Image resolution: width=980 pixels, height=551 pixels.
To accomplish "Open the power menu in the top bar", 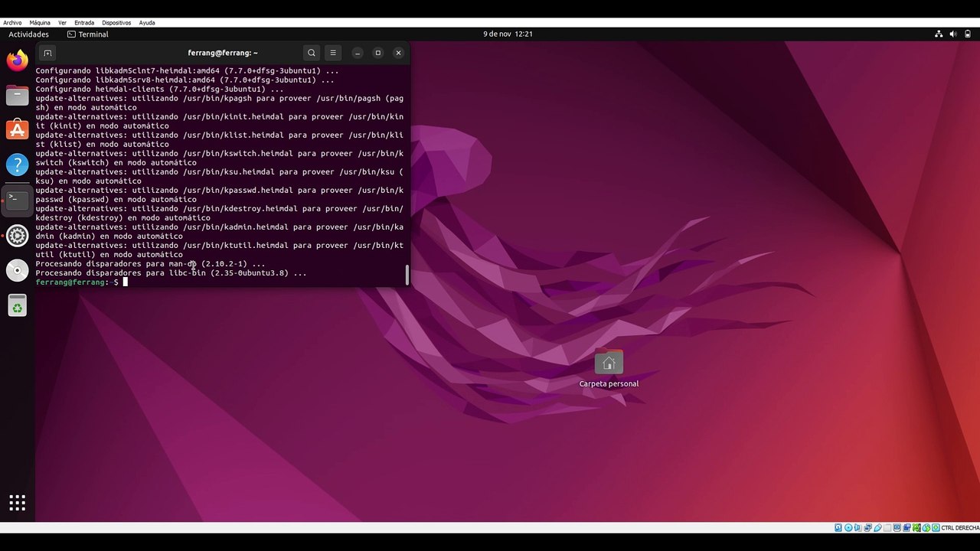I will click(967, 34).
